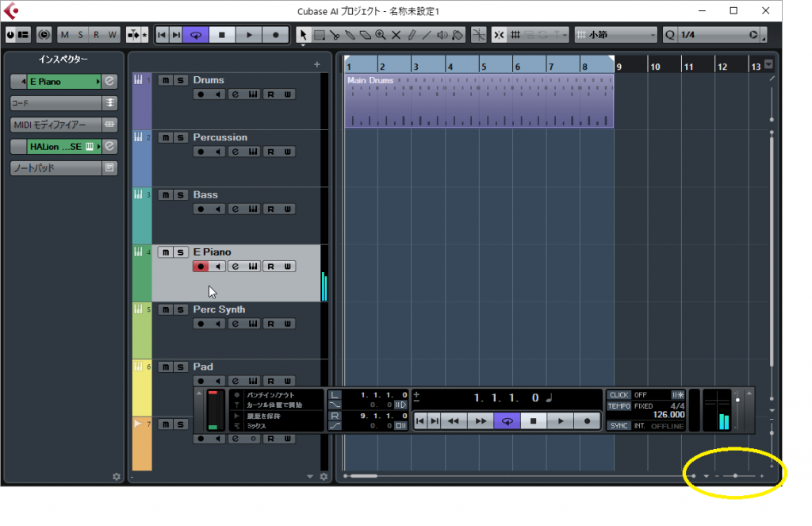The image size is (812, 526).
Task: Select the Mute X tool
Action: pos(396,35)
